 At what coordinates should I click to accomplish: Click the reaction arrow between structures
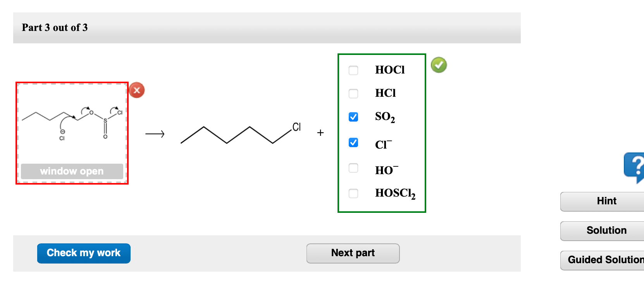tap(156, 134)
